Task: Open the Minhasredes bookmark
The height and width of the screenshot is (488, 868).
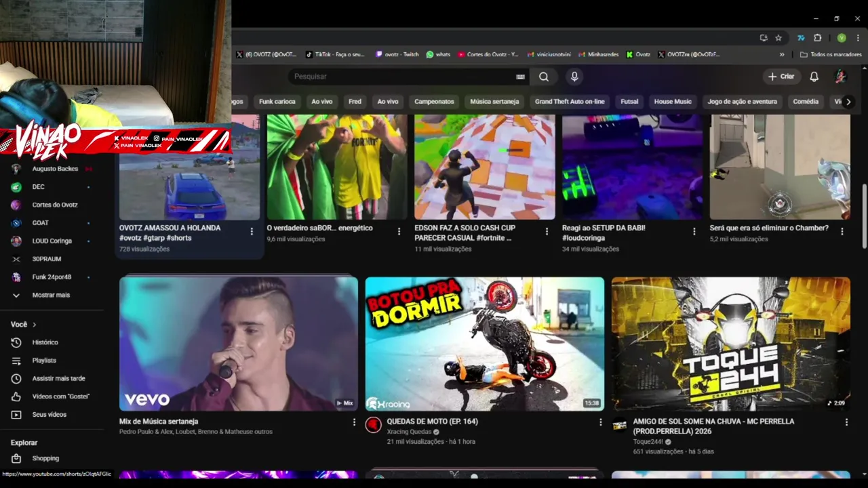Action: pyautogui.click(x=597, y=54)
